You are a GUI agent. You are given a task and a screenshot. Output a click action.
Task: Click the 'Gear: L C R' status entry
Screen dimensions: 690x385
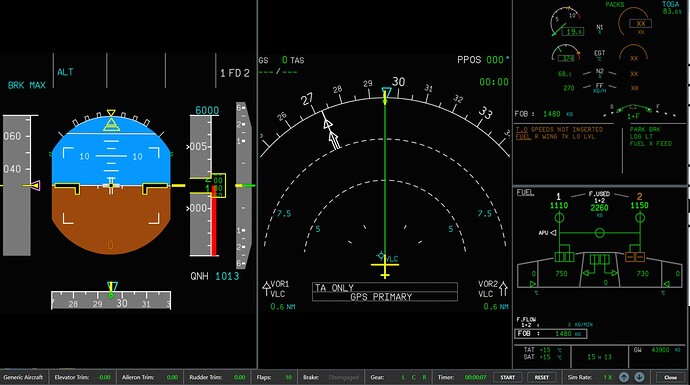point(399,378)
